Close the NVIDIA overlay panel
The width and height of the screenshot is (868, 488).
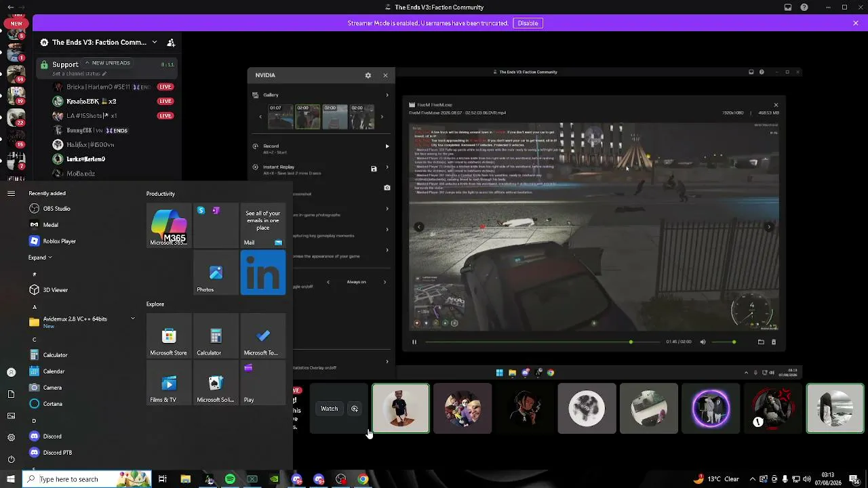click(x=385, y=75)
